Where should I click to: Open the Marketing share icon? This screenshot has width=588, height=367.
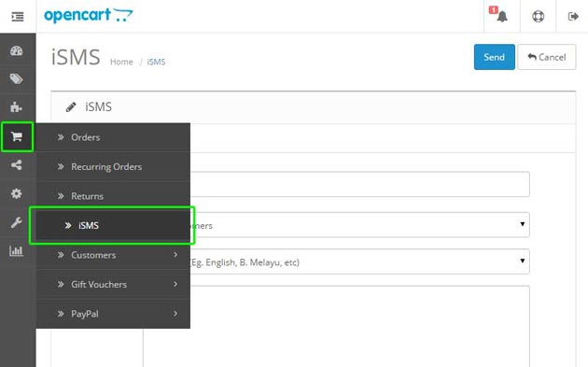(17, 164)
